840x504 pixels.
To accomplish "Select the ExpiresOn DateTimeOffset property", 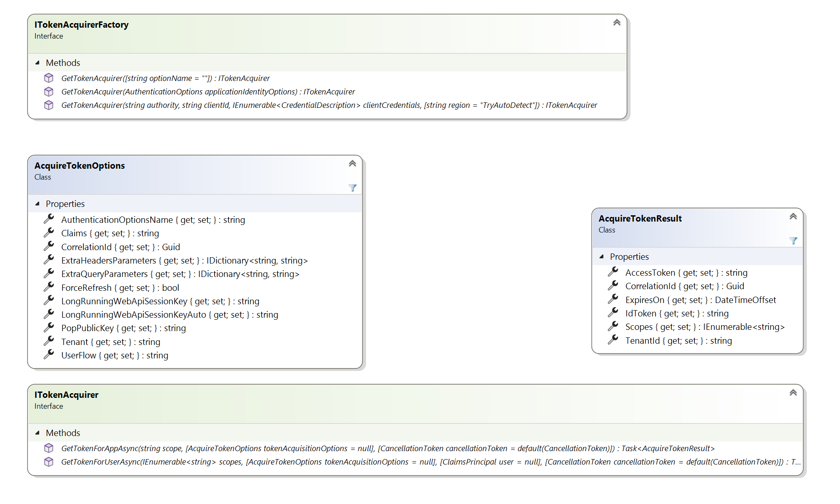I will point(700,300).
